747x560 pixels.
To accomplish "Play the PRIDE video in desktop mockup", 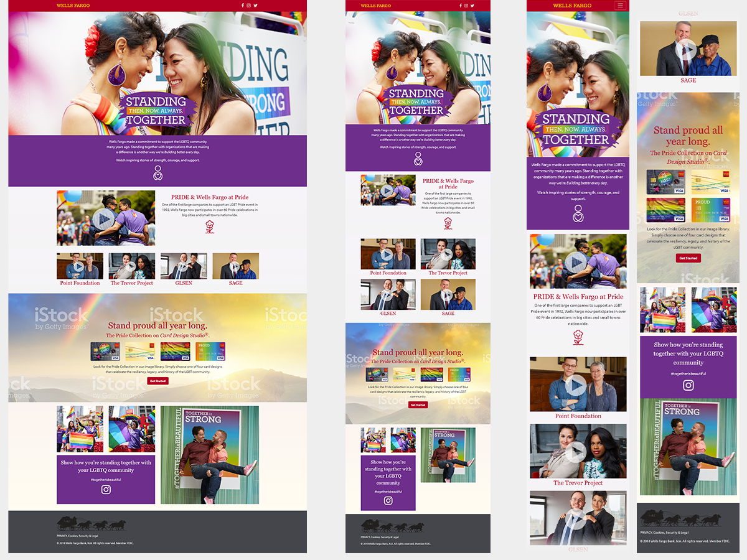I will 105,218.
